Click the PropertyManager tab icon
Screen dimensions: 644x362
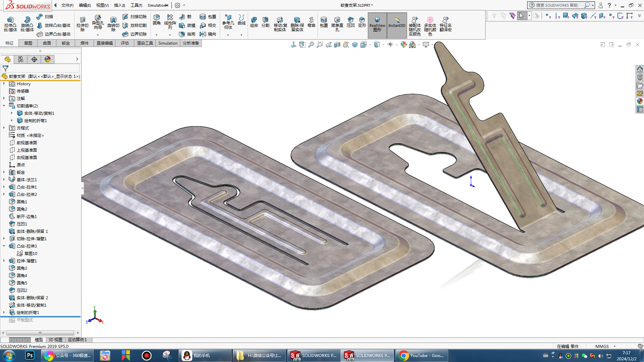[21, 59]
